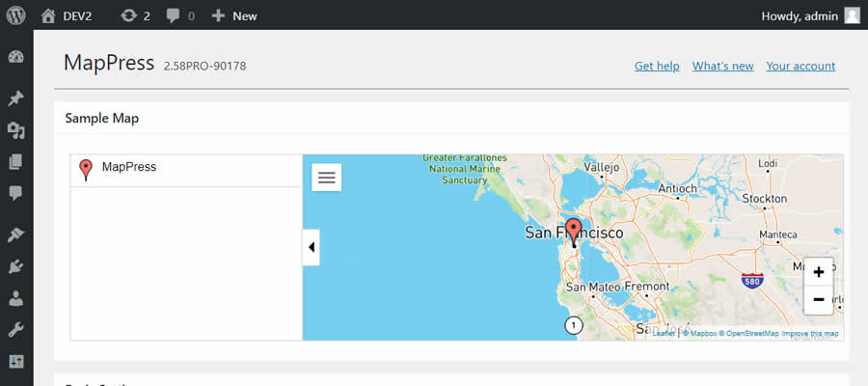Click the MapPress page title
The height and width of the screenshot is (386, 868).
[x=109, y=63]
